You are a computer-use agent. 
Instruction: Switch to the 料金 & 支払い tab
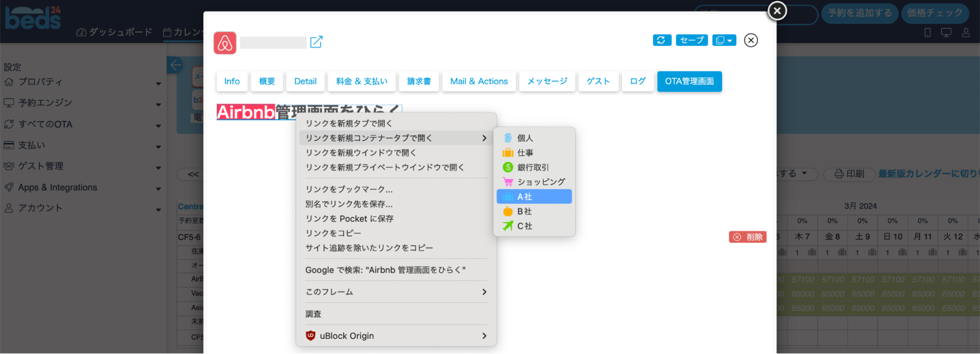(362, 81)
